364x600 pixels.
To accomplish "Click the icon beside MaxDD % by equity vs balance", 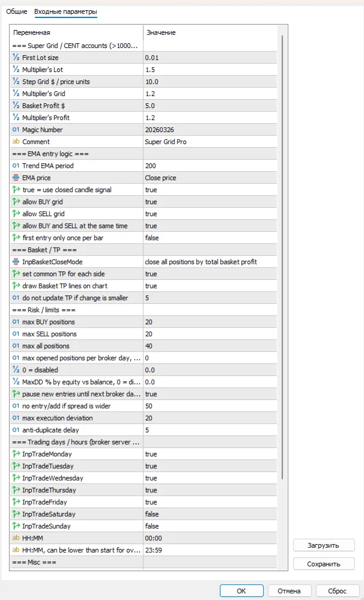I will pos(16,382).
